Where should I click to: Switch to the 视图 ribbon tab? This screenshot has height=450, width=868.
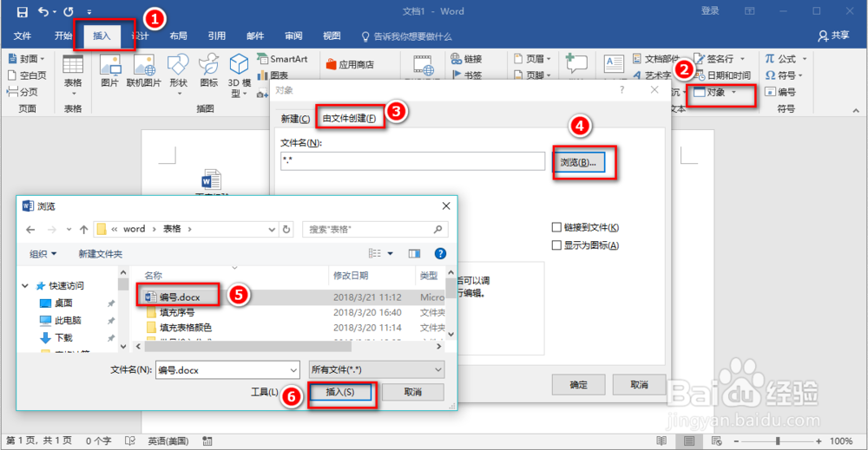(x=332, y=36)
